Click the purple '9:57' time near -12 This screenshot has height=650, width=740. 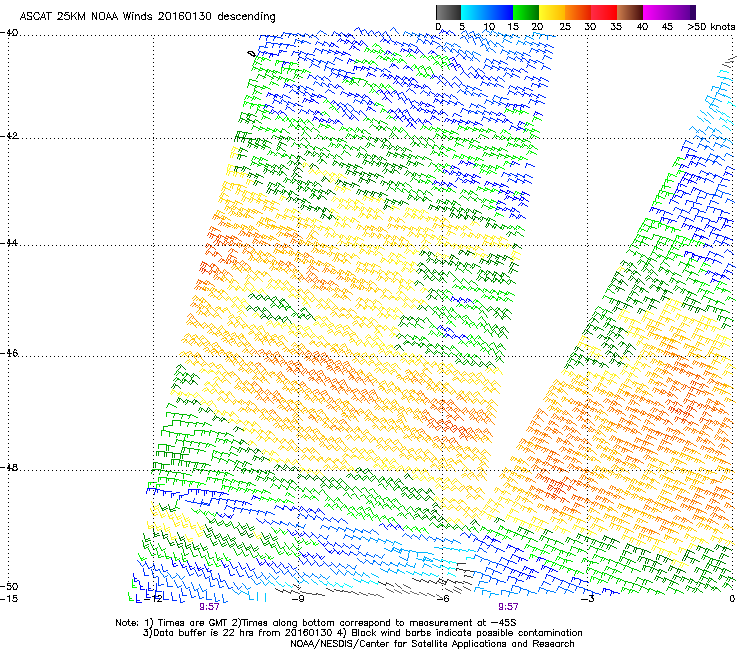tap(209, 607)
